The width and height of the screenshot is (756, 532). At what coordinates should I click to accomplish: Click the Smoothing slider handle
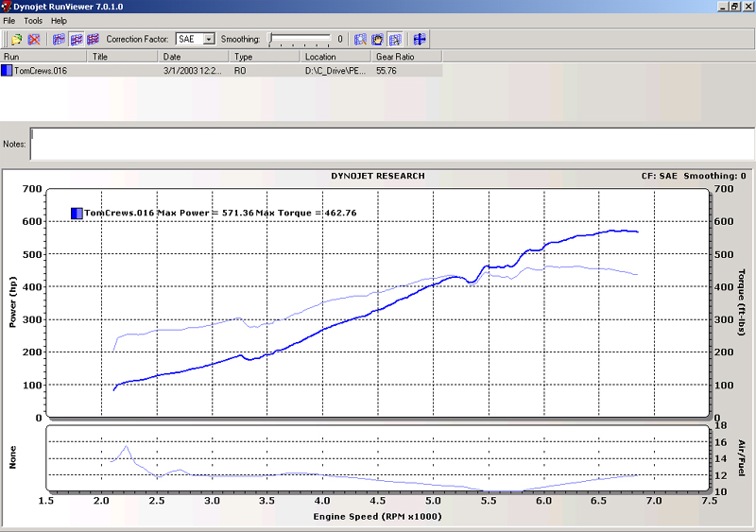coord(271,38)
